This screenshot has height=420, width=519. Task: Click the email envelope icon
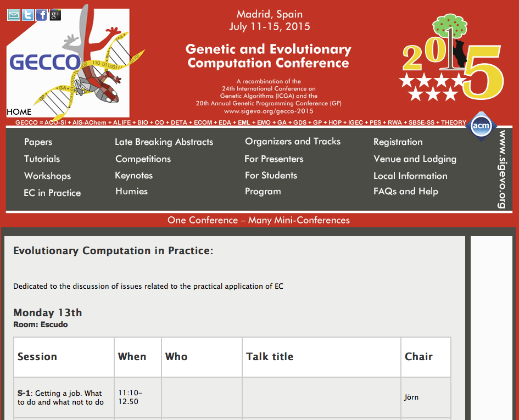point(14,15)
